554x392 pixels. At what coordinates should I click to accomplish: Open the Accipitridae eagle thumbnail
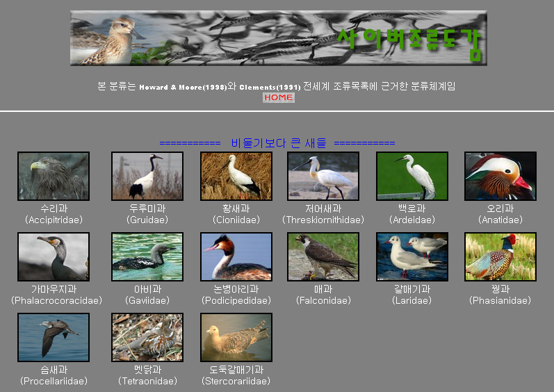(x=54, y=177)
